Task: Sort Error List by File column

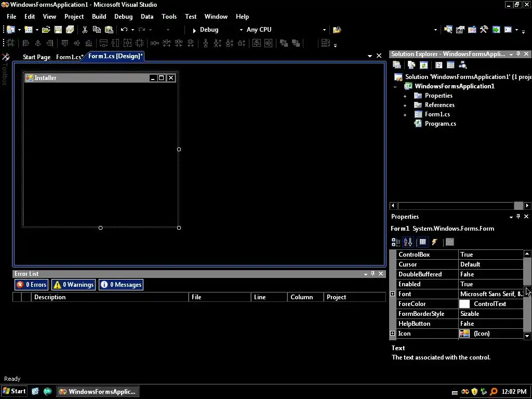Action: [220, 297]
